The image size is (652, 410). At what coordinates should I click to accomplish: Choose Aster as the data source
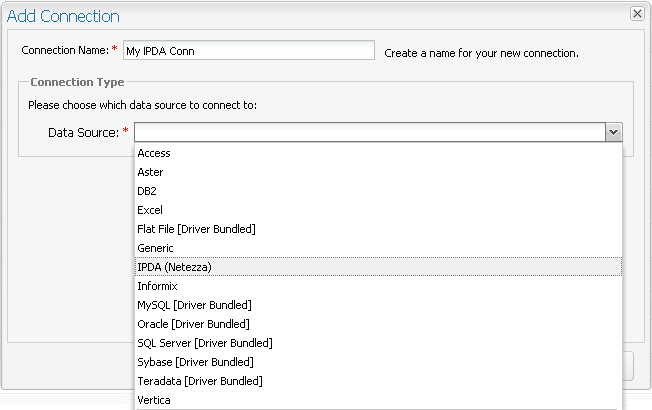(x=150, y=172)
